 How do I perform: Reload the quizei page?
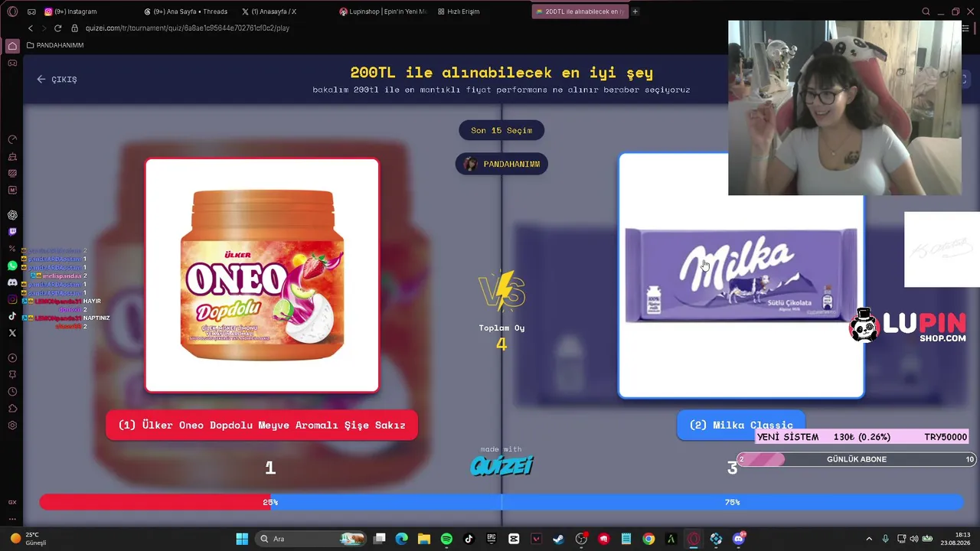coord(57,28)
